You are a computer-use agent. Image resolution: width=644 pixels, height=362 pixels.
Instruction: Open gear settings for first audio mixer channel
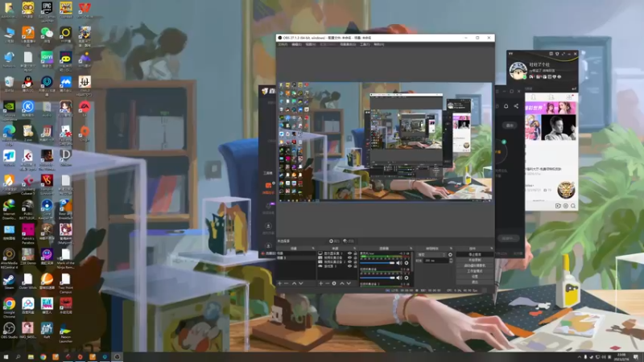[x=407, y=263]
